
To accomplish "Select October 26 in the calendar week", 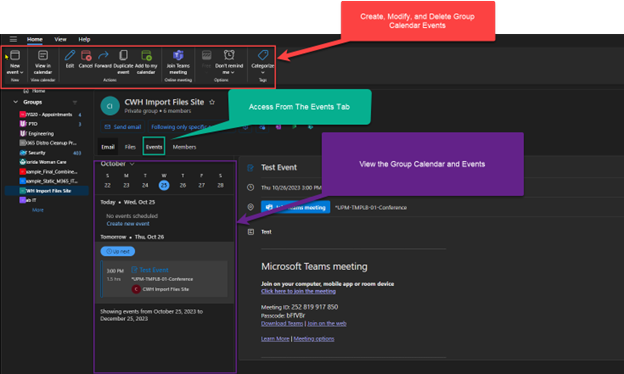I will coord(183,185).
